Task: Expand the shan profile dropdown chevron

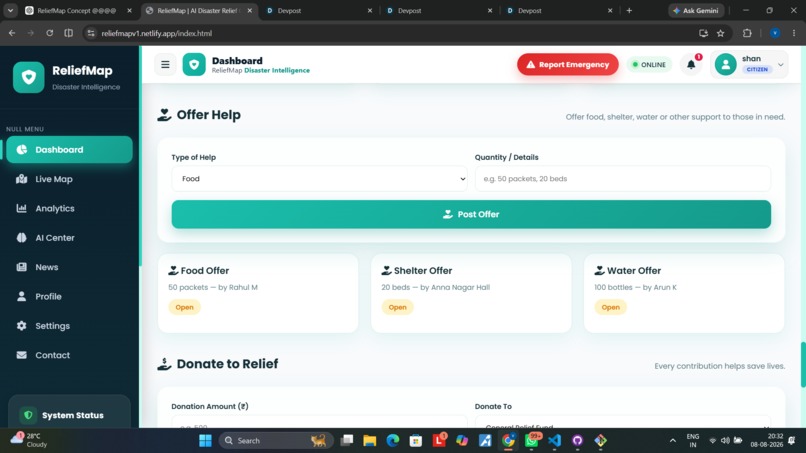Action: coord(780,65)
